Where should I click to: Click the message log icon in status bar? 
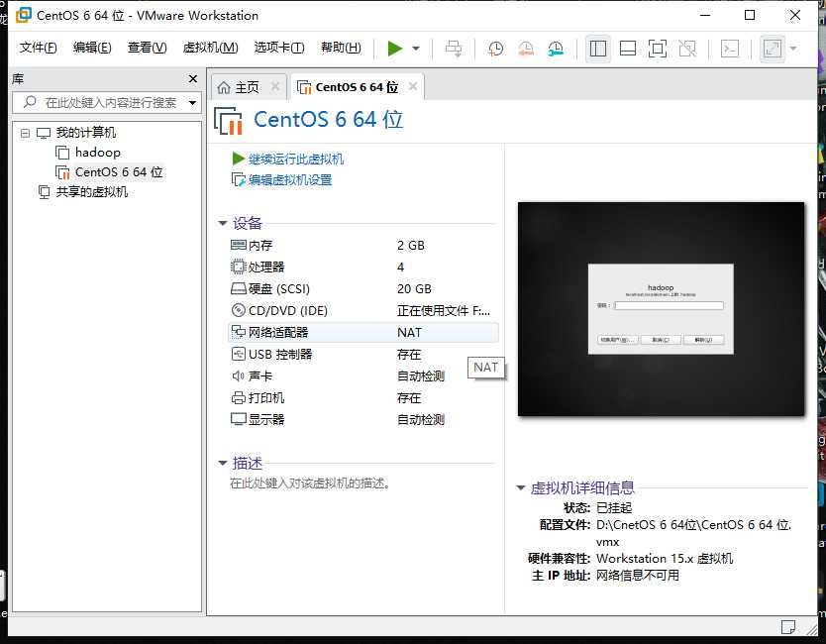[x=788, y=626]
